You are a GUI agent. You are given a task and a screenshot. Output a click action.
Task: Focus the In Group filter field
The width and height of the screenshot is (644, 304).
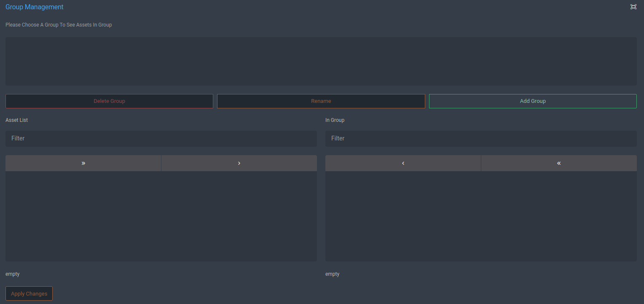click(481, 138)
